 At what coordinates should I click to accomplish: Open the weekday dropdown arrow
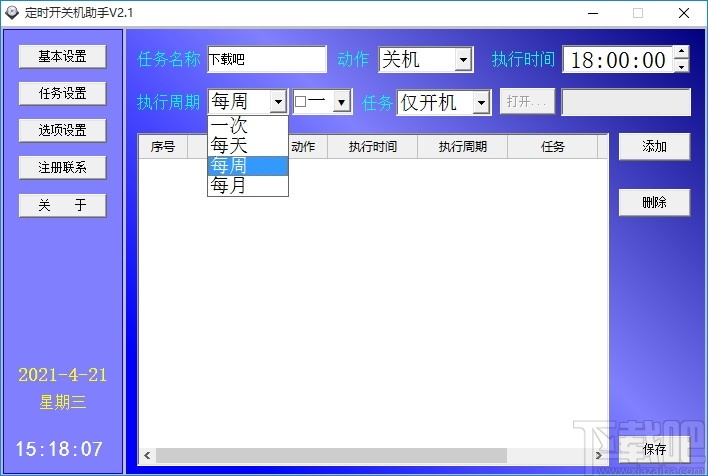point(342,102)
